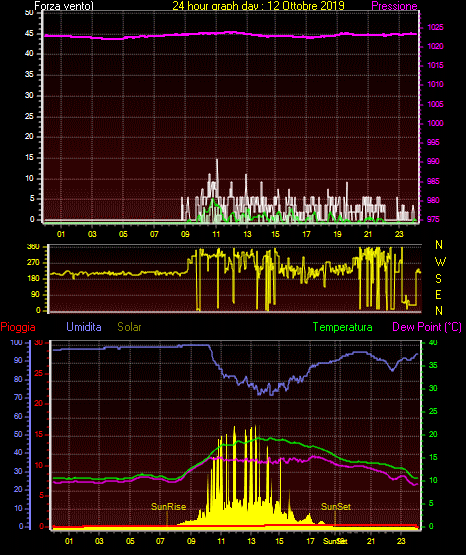
Task: Click the Dew Point (°C) legend label
Action: pyautogui.click(x=427, y=327)
